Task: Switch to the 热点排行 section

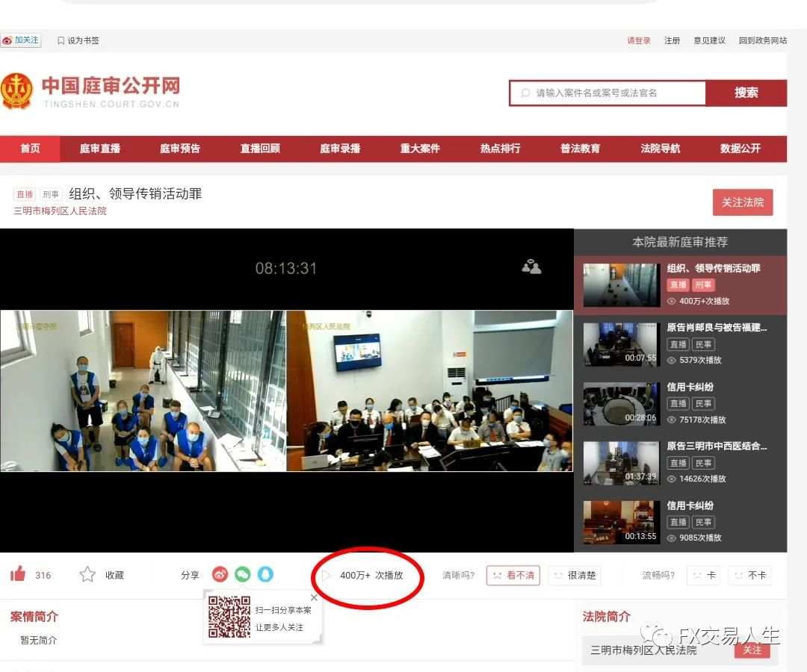Action: pos(501,149)
